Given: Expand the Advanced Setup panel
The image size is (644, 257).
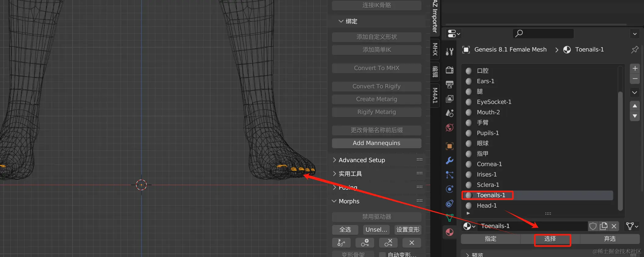Looking at the screenshot, I should click(362, 160).
